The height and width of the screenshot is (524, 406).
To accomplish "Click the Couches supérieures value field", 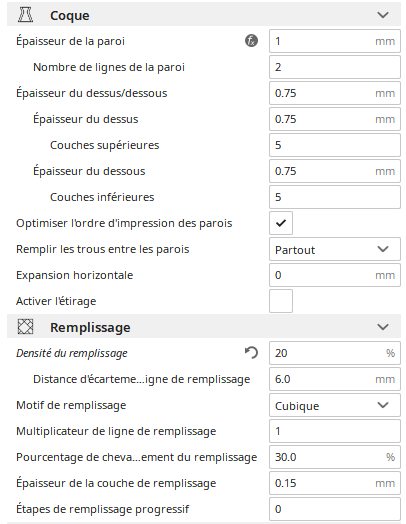I will click(x=335, y=145).
